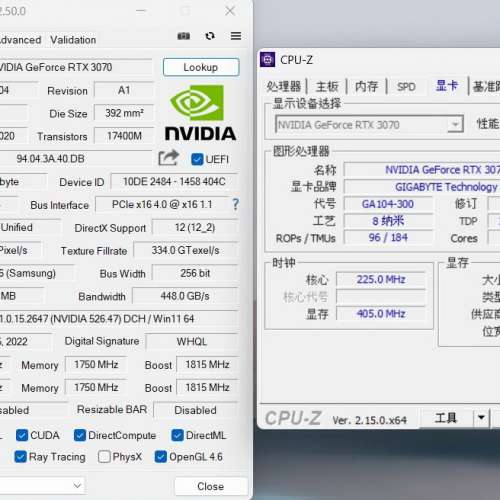Click the Resizable BAR Disabled value

point(196,410)
